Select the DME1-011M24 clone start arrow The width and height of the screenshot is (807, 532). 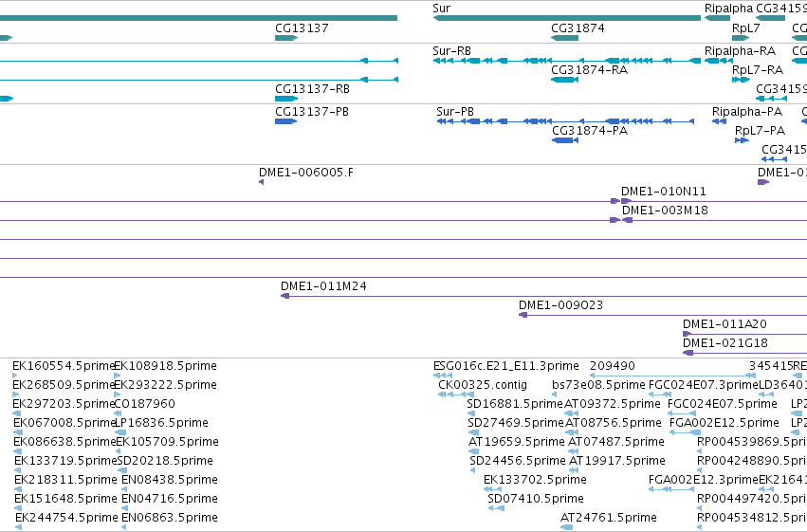(285, 296)
